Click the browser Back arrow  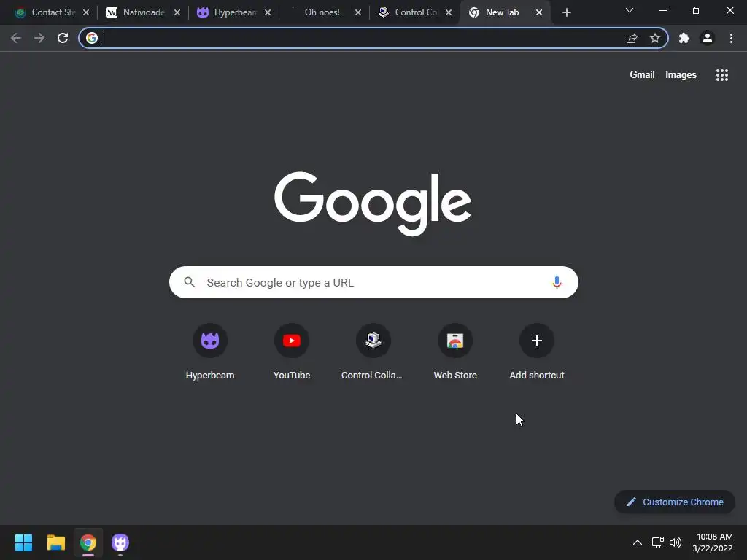pyautogui.click(x=16, y=38)
